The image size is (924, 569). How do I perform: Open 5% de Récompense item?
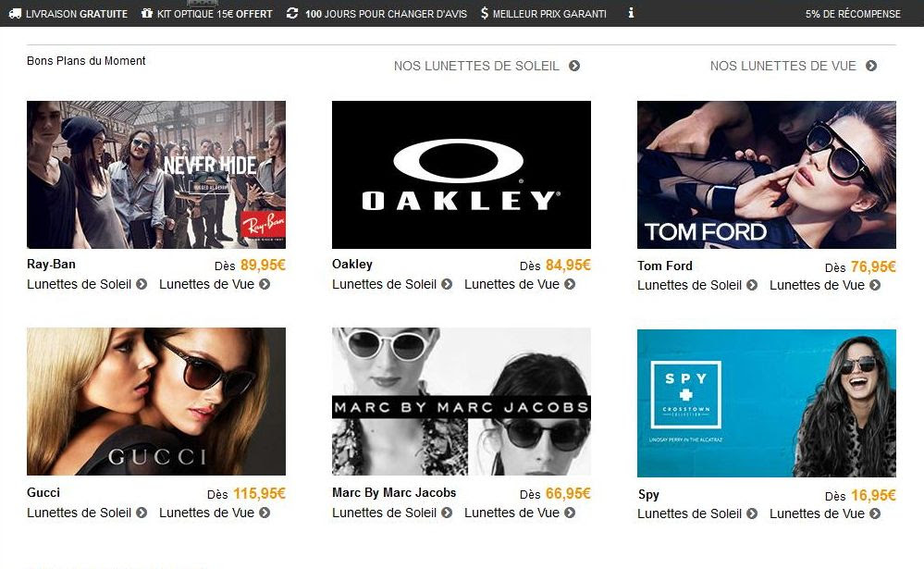pos(853,14)
